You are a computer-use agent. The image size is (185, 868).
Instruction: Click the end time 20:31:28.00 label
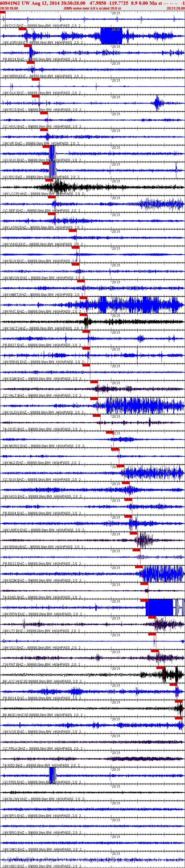[x=175, y=8]
